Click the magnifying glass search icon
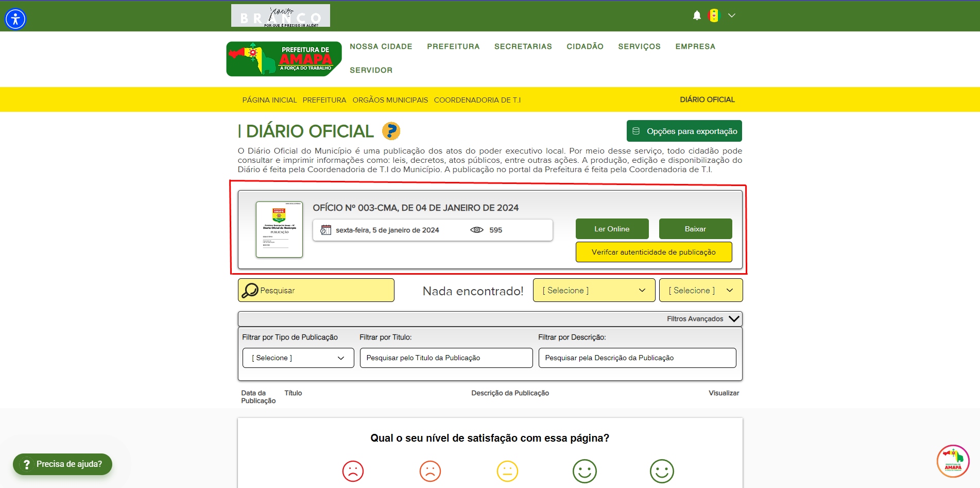980x488 pixels. [x=250, y=290]
